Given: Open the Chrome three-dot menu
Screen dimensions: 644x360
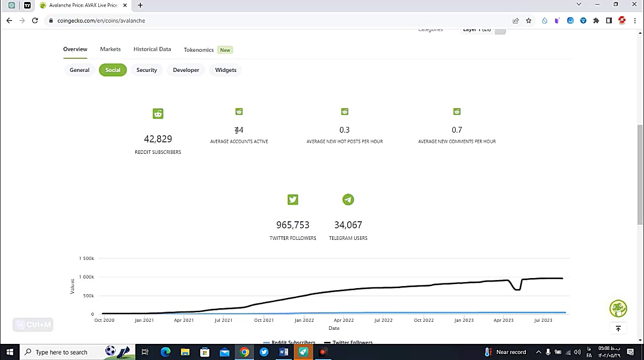Looking at the screenshot, I should coord(635,21).
